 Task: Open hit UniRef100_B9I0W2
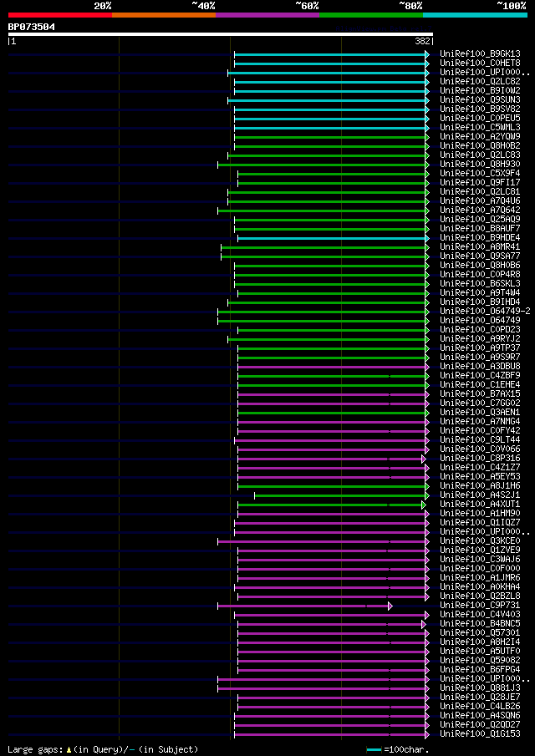480,91
